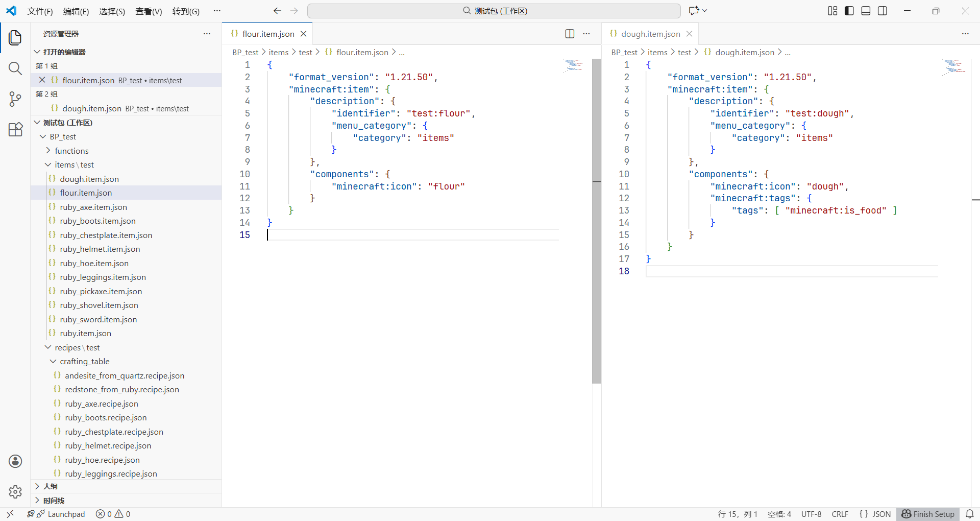The width and height of the screenshot is (980, 521).
Task: Open the Explorer view icon
Action: [15, 38]
